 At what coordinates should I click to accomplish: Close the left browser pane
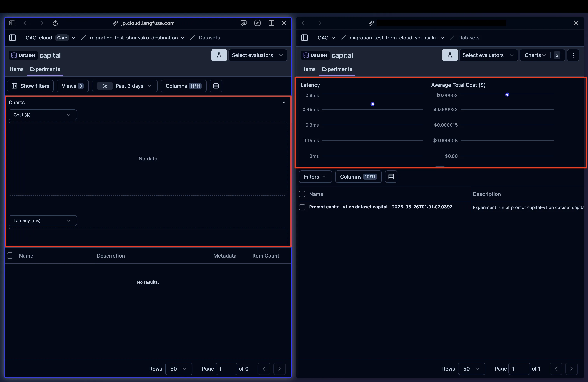(284, 23)
